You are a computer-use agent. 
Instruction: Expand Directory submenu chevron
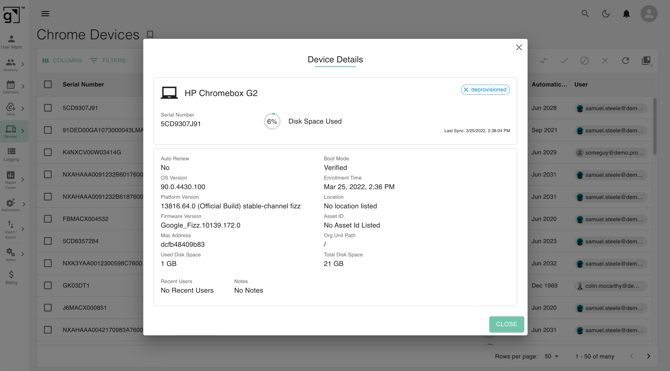(x=23, y=65)
